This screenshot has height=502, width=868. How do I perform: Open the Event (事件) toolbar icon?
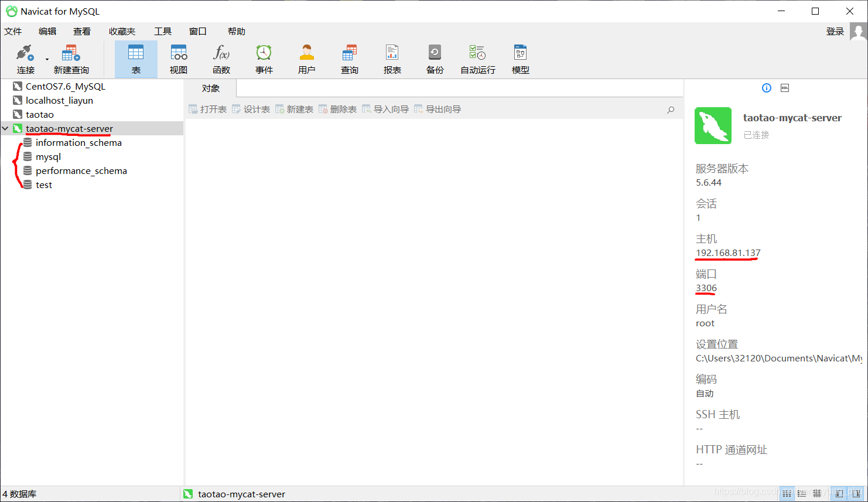click(264, 59)
